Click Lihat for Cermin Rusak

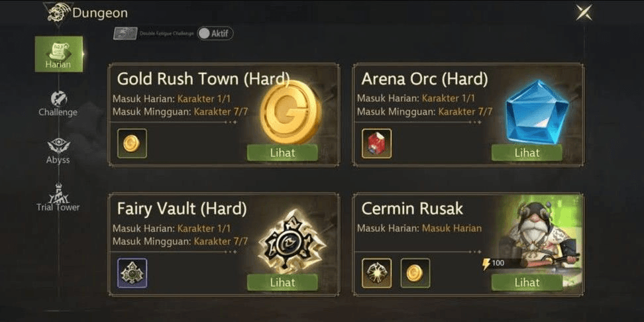[x=527, y=282]
